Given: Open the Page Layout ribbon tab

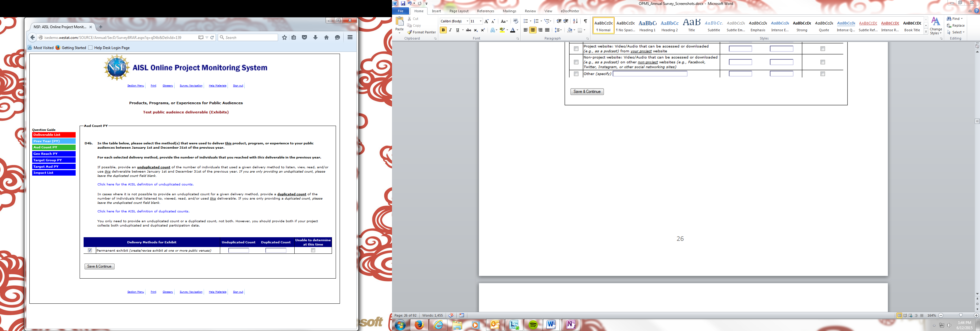Looking at the screenshot, I should [459, 11].
